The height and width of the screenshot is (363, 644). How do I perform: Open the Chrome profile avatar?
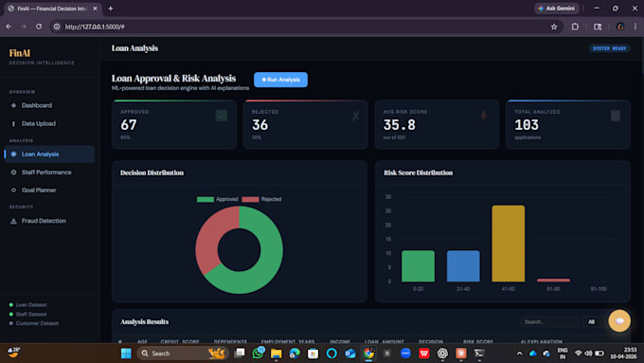tap(620, 27)
